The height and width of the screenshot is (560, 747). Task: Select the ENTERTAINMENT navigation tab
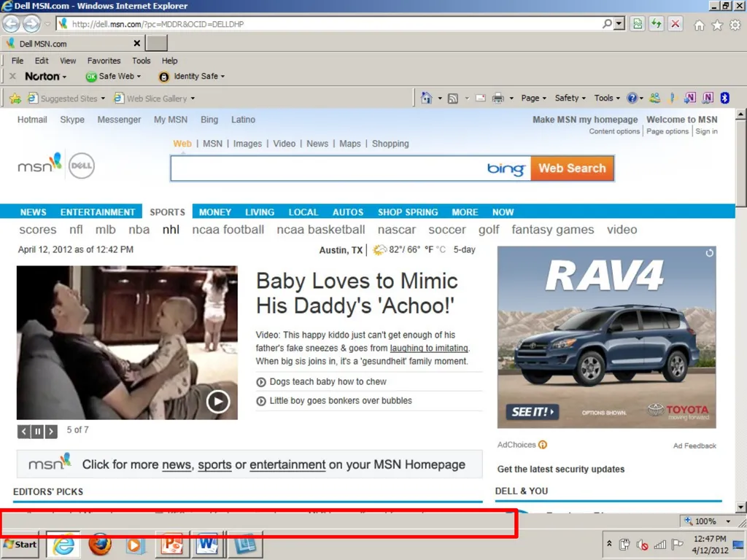coord(98,212)
